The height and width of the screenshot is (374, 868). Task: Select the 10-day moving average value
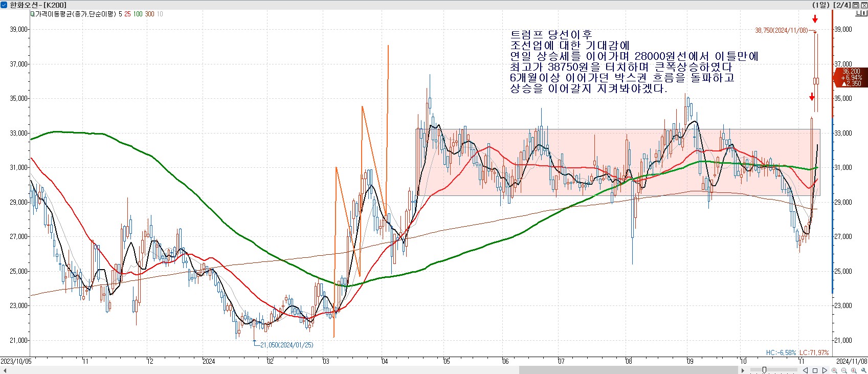click(160, 14)
